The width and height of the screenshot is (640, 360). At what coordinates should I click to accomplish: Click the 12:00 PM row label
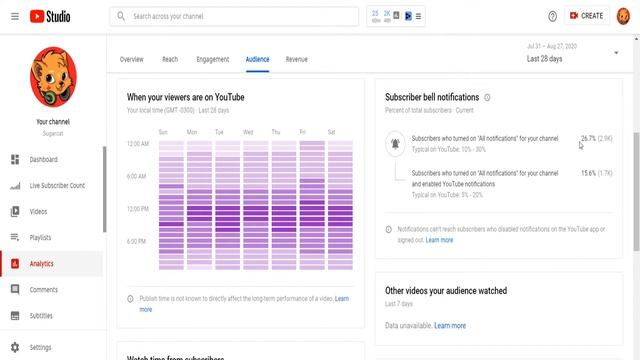[138, 209]
